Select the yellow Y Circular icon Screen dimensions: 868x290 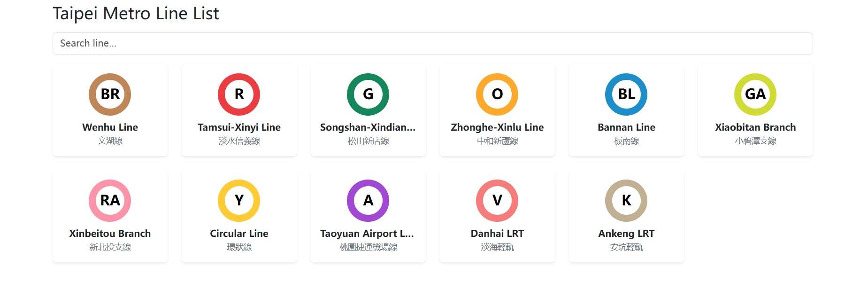[239, 200]
